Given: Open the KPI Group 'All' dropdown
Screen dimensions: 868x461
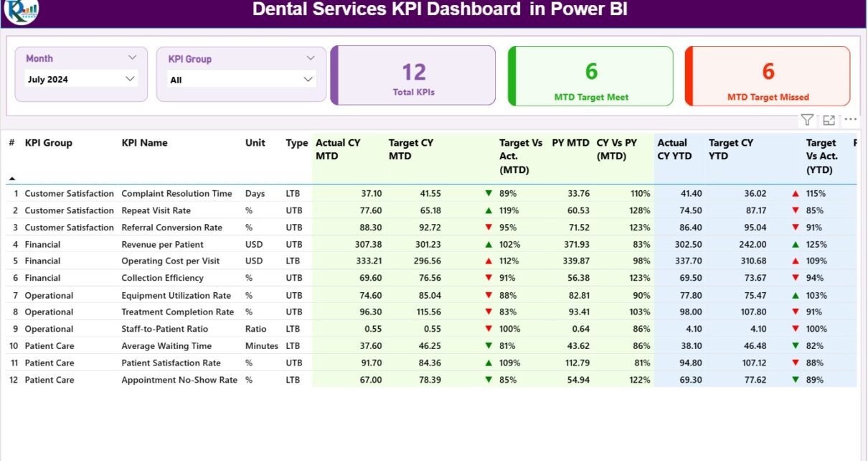Looking at the screenshot, I should coord(308,80).
